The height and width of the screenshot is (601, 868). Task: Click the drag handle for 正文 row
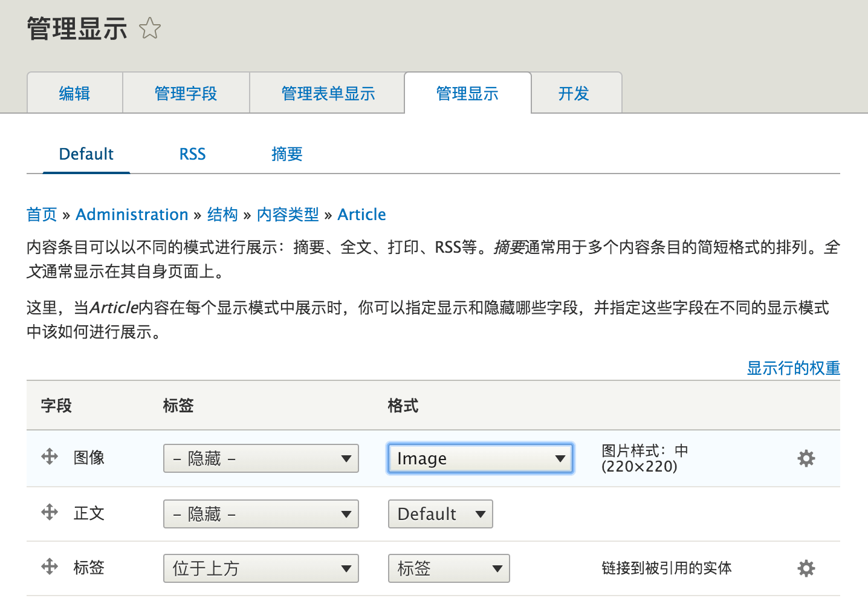click(50, 513)
